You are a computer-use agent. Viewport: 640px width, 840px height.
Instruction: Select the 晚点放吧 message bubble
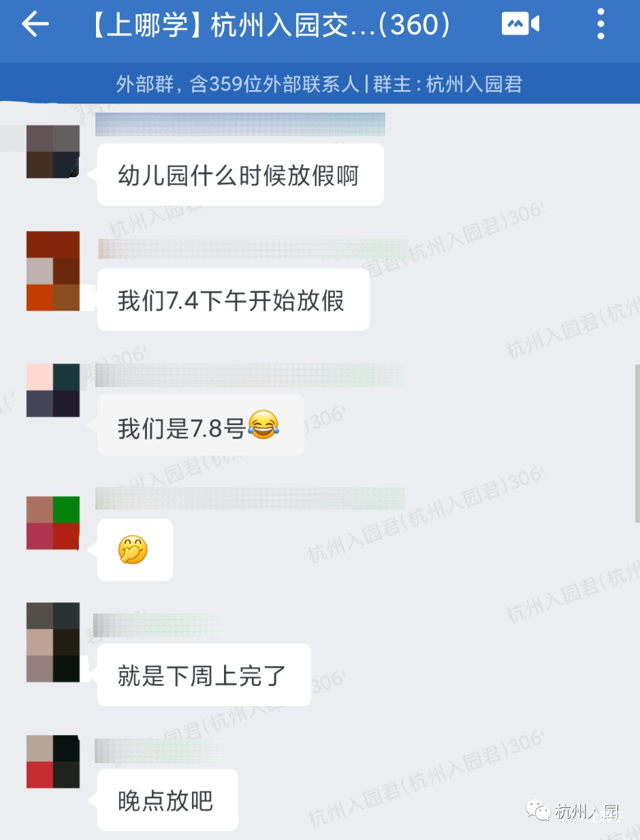[x=167, y=800]
